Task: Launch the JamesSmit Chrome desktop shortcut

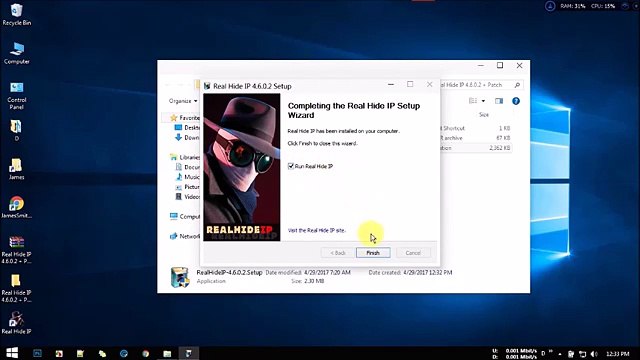Action: 16,207
